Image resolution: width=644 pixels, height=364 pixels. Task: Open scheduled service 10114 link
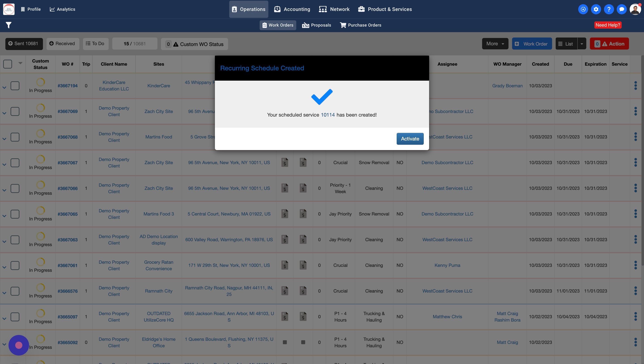coord(328,115)
